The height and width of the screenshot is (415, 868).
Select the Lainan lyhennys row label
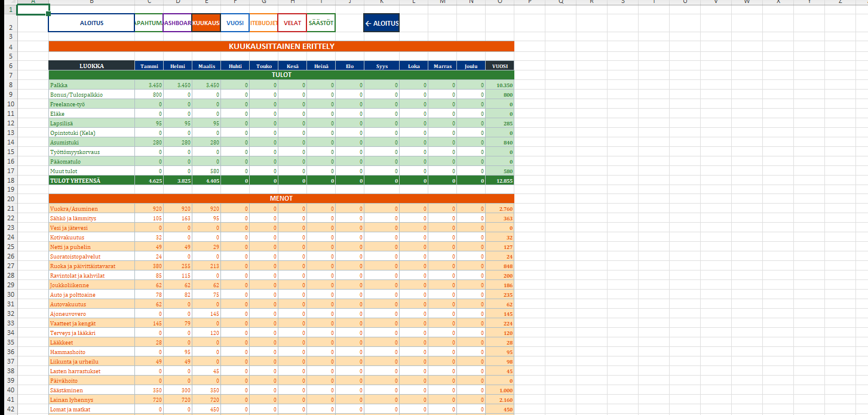click(91, 399)
